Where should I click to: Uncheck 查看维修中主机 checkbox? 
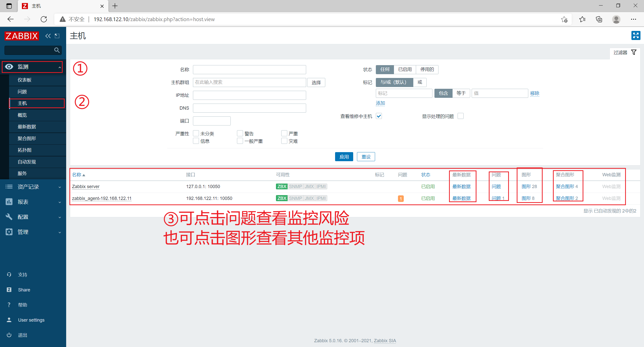(379, 116)
